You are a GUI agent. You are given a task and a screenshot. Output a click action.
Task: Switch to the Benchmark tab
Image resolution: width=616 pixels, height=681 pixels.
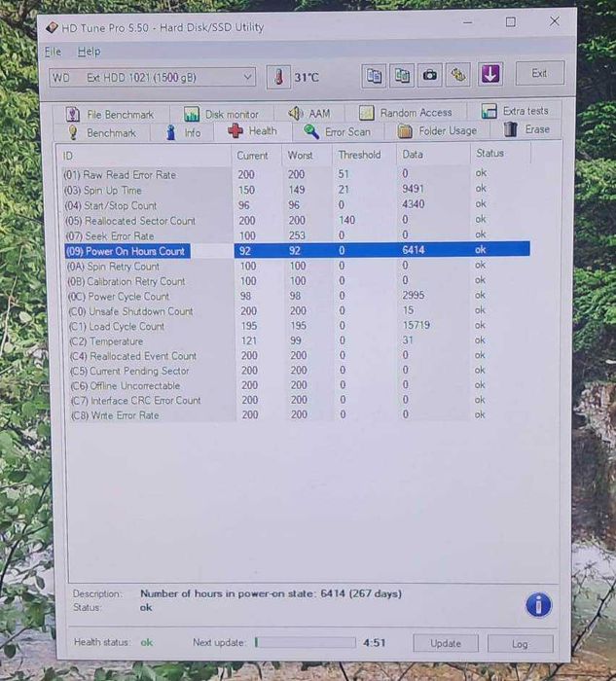102,133
